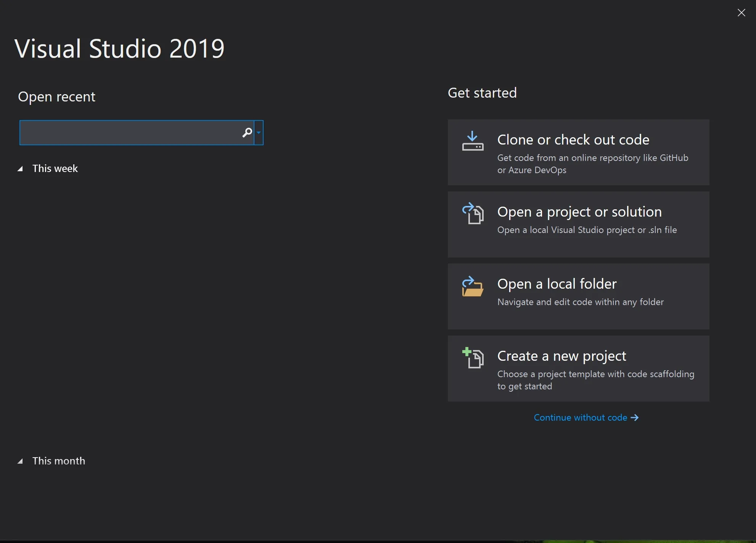Click the magnifier search icon in Open recent
This screenshot has width=756, height=543.
pyautogui.click(x=247, y=133)
